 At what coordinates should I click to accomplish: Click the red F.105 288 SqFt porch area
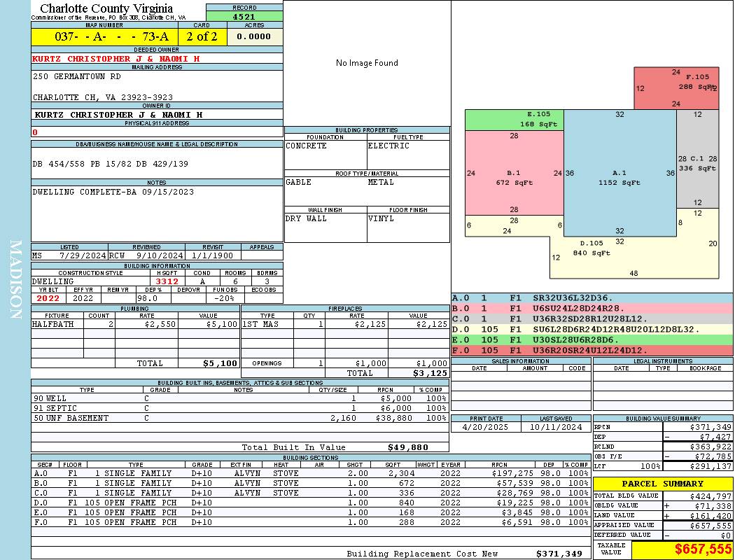point(676,88)
